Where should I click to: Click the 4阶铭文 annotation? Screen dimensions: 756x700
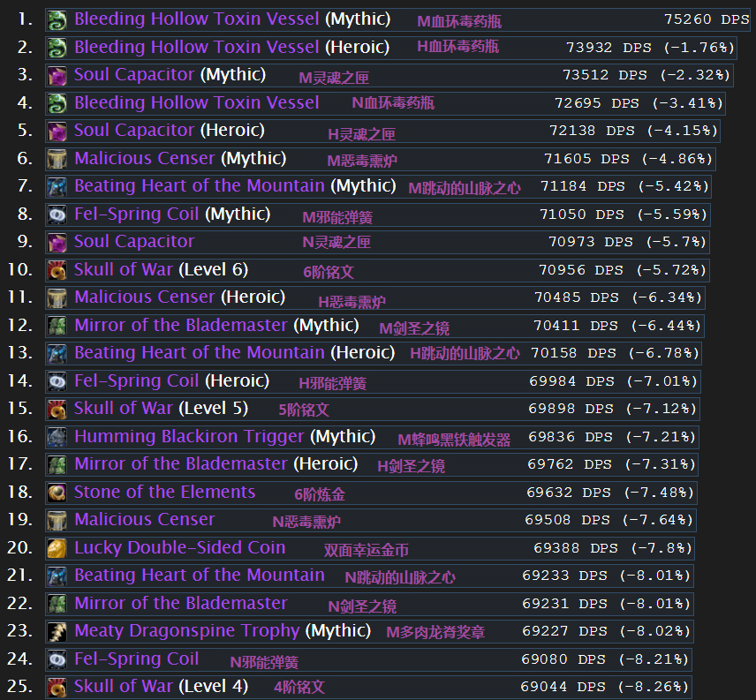(299, 688)
